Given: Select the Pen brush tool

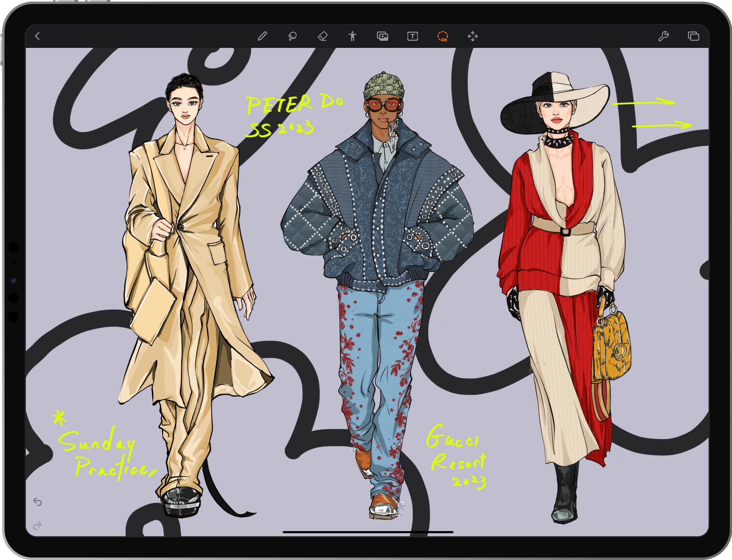Looking at the screenshot, I should pos(262,36).
